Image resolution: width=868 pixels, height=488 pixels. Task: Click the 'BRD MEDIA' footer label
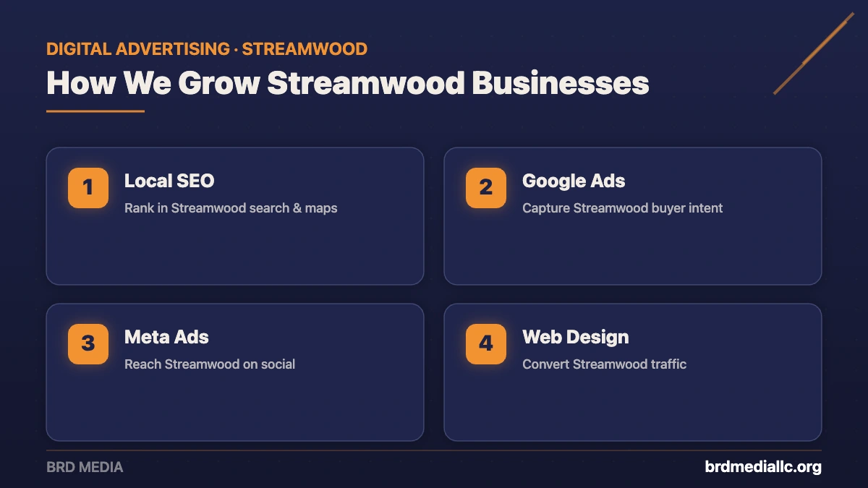coord(85,467)
